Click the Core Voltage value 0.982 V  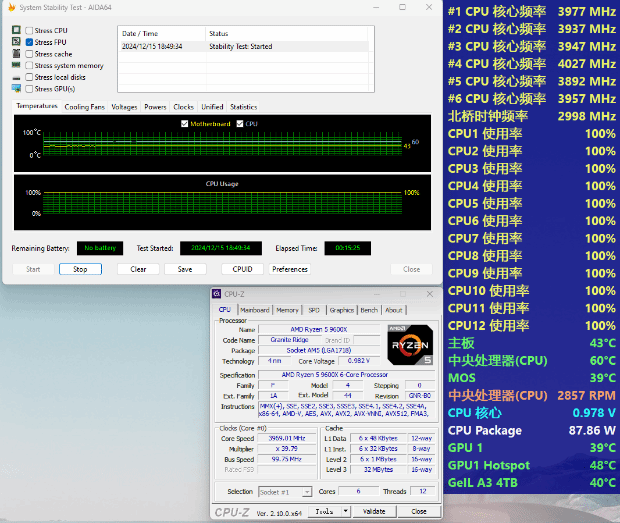point(359,361)
